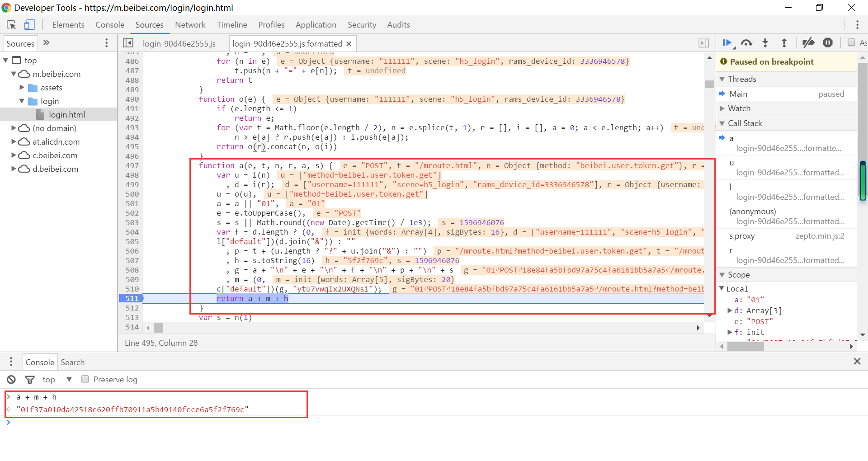Show more navigator tabs chevron

46,43
